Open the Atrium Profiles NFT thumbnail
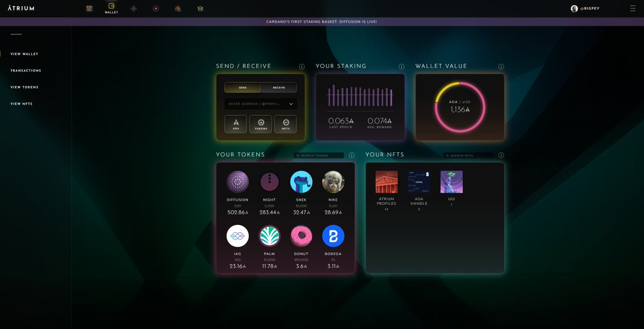 387,182
